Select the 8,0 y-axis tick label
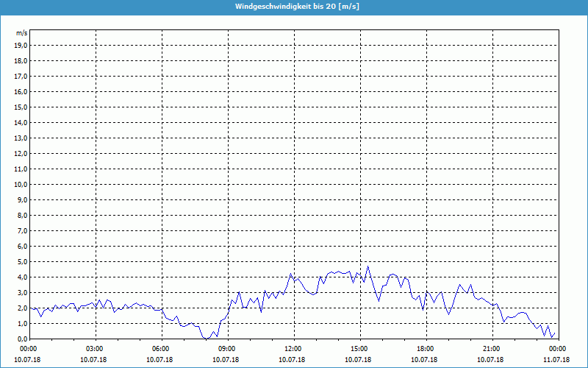 tap(21, 215)
